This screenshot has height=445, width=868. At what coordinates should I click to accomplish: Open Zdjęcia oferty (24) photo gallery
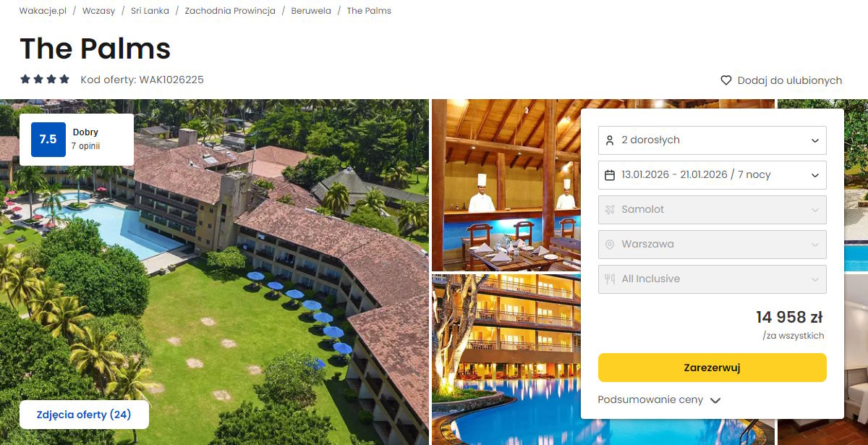[x=84, y=415]
